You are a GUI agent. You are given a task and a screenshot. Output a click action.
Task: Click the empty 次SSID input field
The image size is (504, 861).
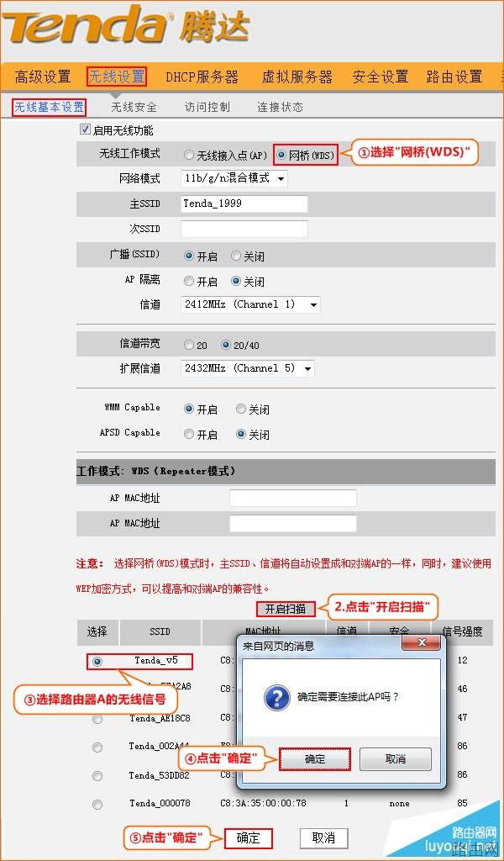(244, 229)
